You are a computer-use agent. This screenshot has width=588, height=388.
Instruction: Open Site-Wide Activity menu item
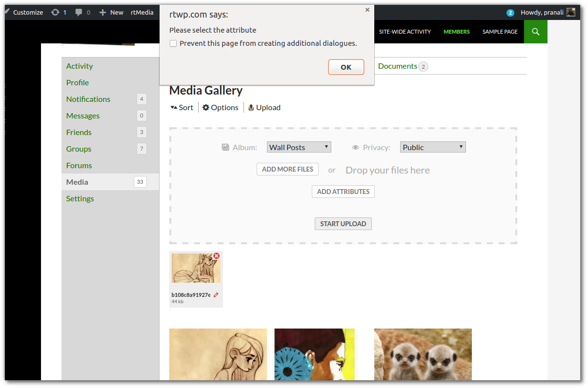[405, 32]
